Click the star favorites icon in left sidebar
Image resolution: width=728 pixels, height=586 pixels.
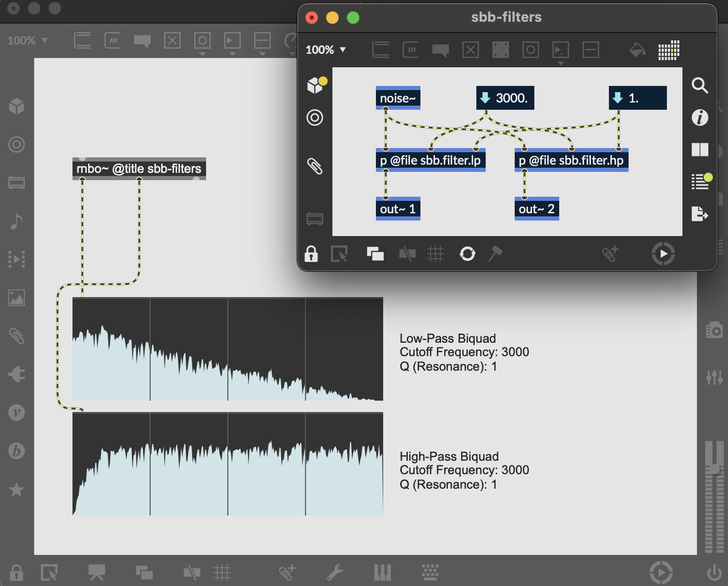click(17, 489)
